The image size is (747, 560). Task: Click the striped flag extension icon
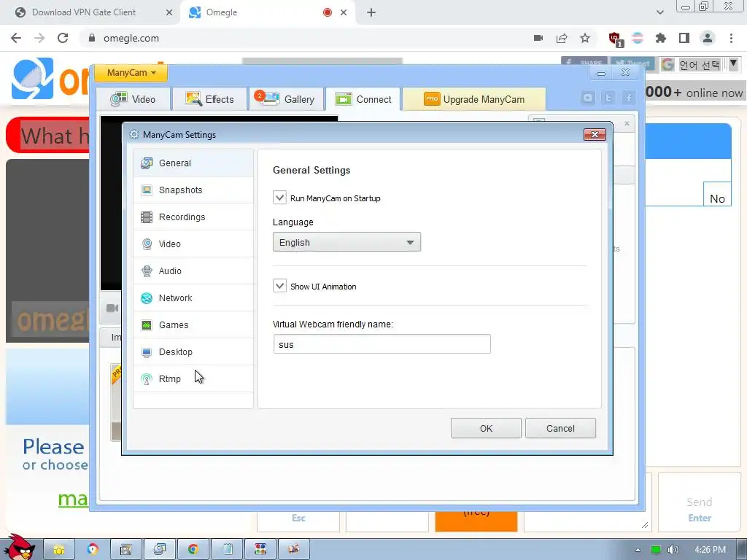point(638,38)
